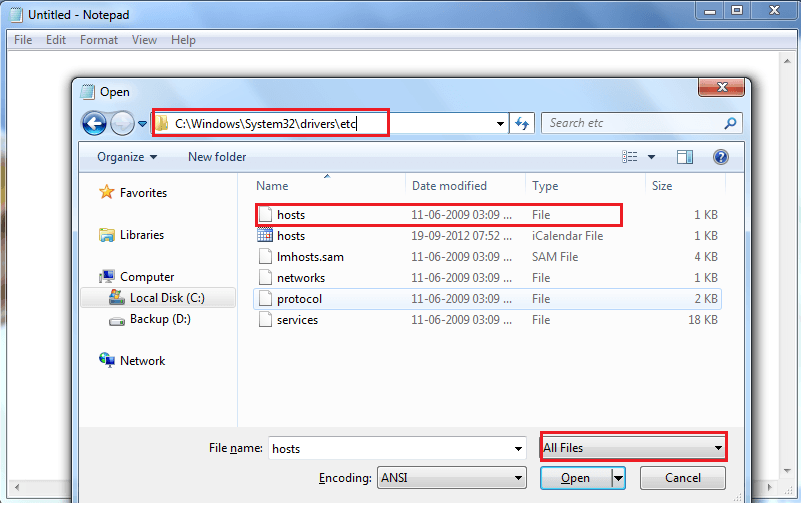Click the protocol file icon

coord(265,298)
